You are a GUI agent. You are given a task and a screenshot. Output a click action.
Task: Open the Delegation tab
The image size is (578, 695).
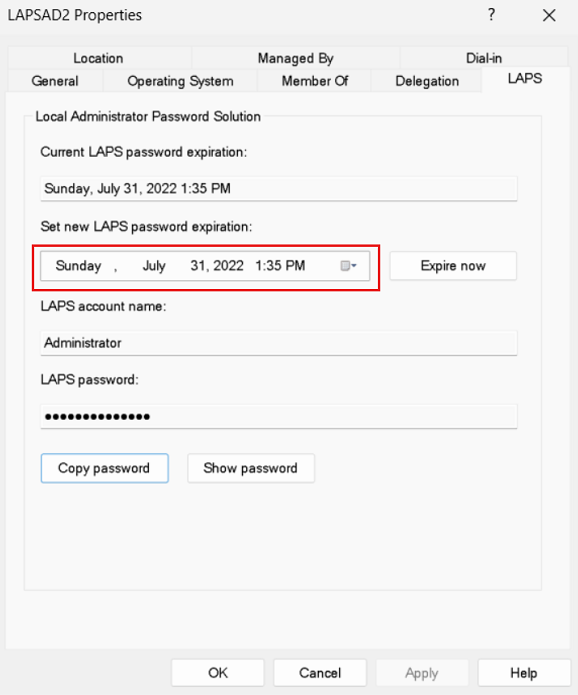(427, 81)
